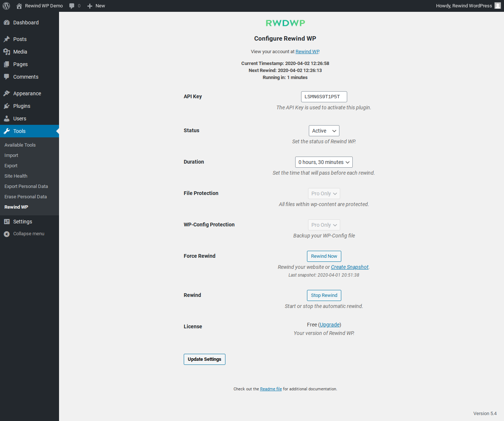Click the Tools wrench icon

(7, 131)
